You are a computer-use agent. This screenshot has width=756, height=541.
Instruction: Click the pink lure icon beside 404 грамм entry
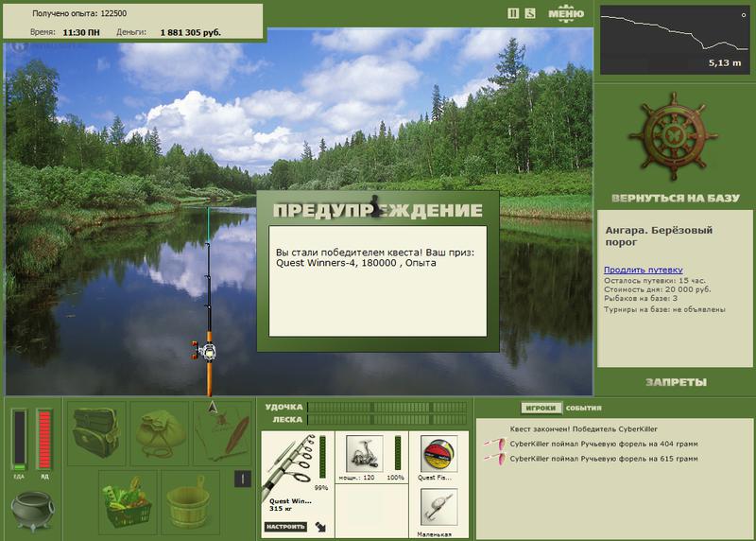tap(495, 444)
